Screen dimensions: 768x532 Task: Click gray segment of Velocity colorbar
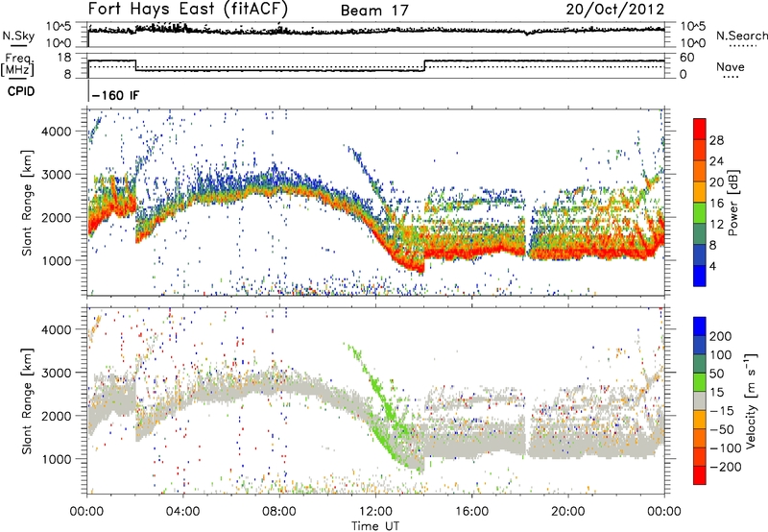(700, 401)
